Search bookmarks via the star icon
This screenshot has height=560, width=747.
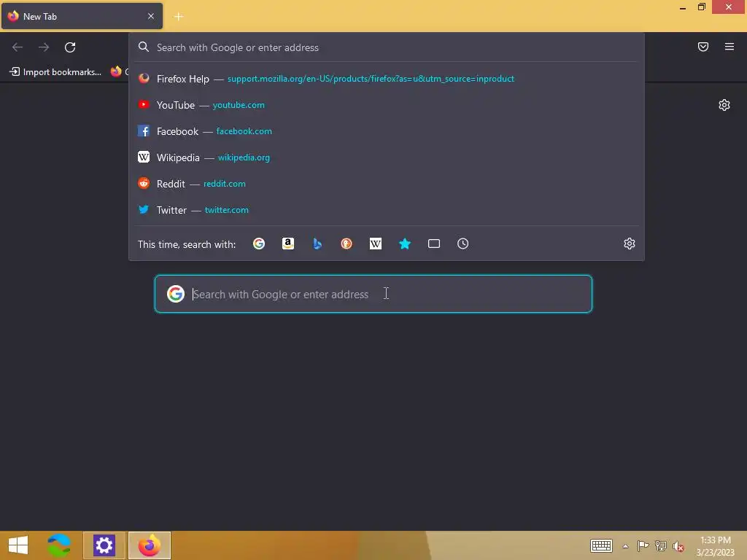coord(404,244)
